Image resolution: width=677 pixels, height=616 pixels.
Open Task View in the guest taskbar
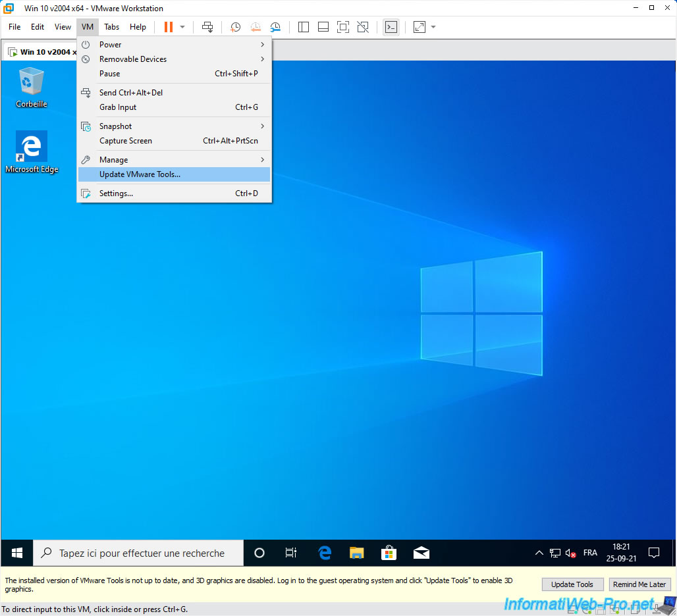point(292,553)
